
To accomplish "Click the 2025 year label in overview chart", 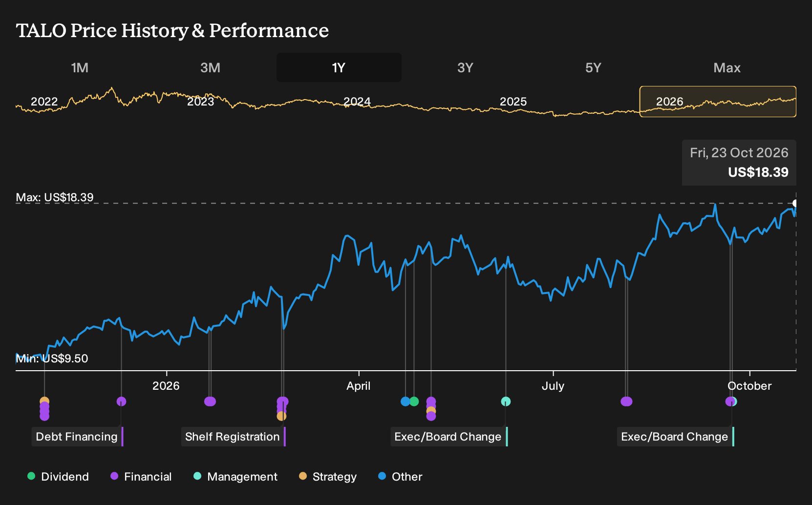I will point(513,102).
